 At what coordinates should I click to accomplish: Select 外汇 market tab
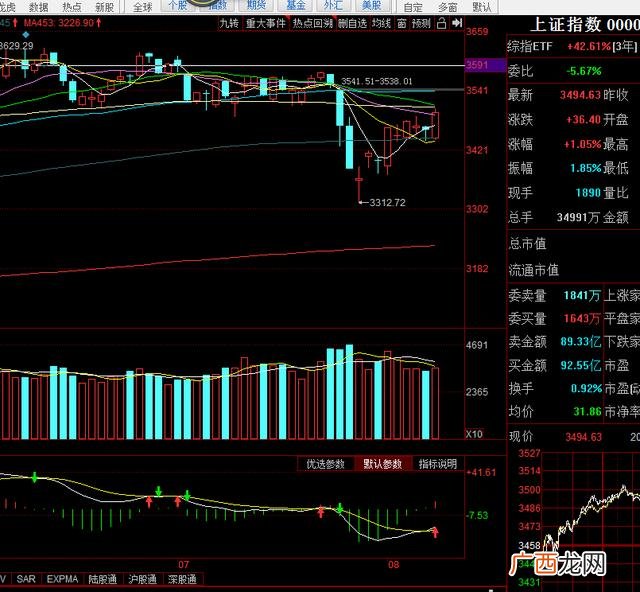[333, 5]
